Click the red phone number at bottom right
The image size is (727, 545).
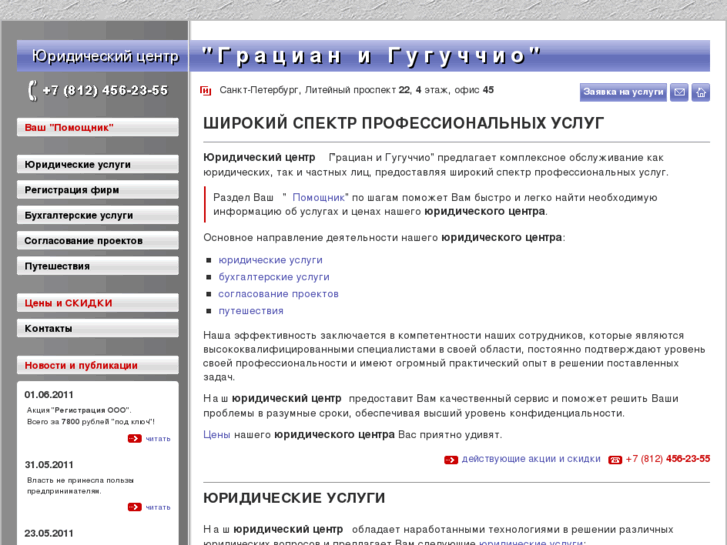(668, 459)
